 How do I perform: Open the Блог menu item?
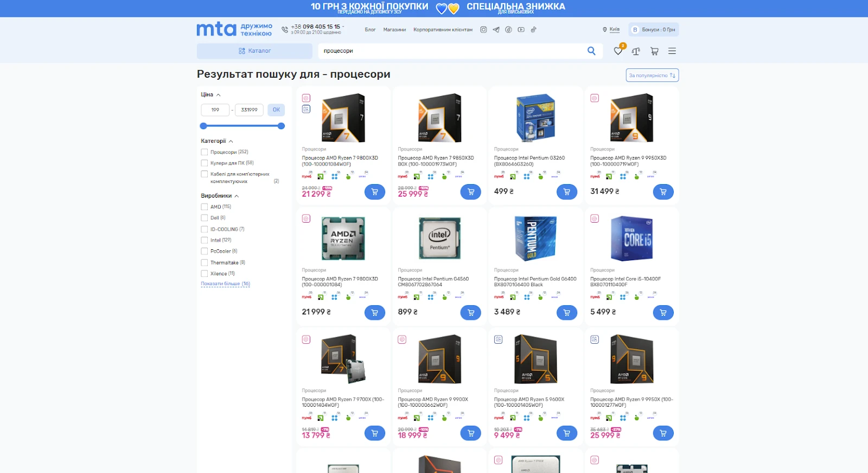click(370, 30)
